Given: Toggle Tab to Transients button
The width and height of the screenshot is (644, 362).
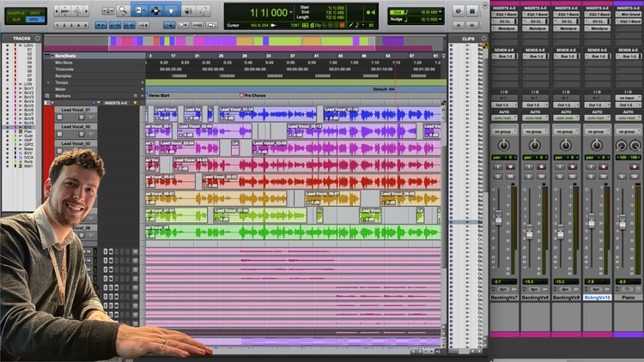Looking at the screenshot, I should 101,26.
